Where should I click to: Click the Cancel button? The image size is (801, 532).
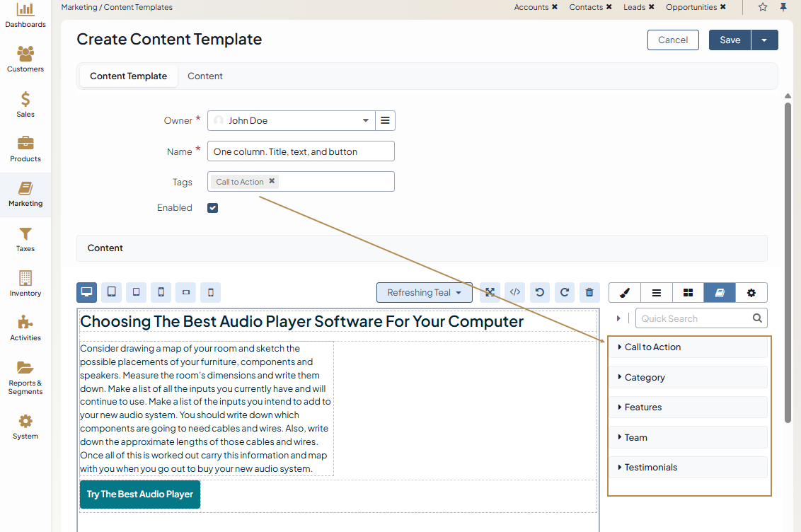(673, 40)
